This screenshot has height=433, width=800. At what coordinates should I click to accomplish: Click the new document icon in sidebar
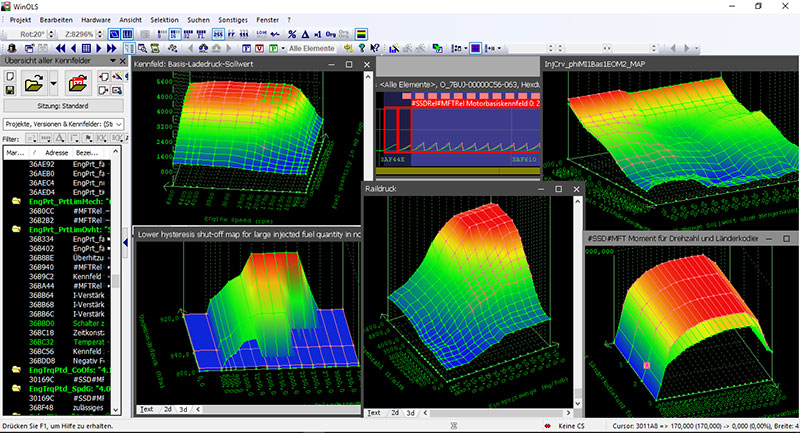(9, 76)
